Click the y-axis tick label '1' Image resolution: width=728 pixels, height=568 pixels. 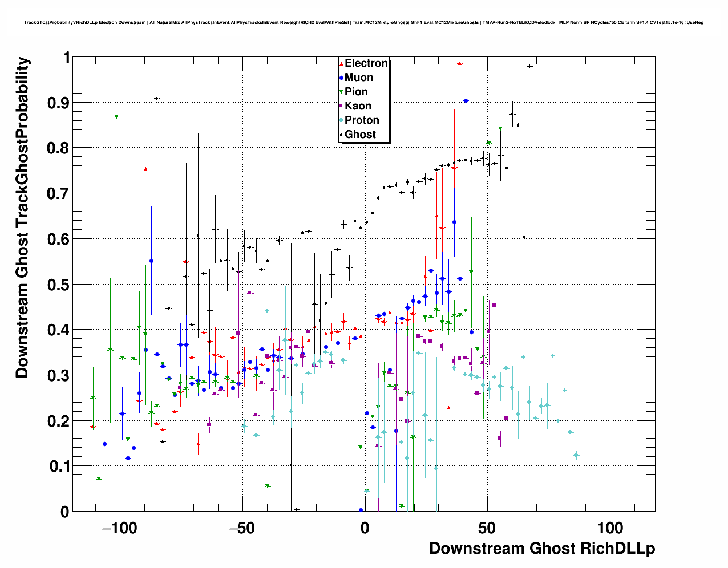click(x=67, y=58)
